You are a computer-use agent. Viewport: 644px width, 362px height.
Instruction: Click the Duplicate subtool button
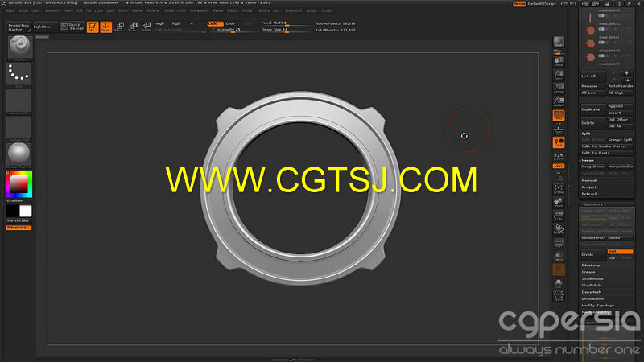coord(592,109)
